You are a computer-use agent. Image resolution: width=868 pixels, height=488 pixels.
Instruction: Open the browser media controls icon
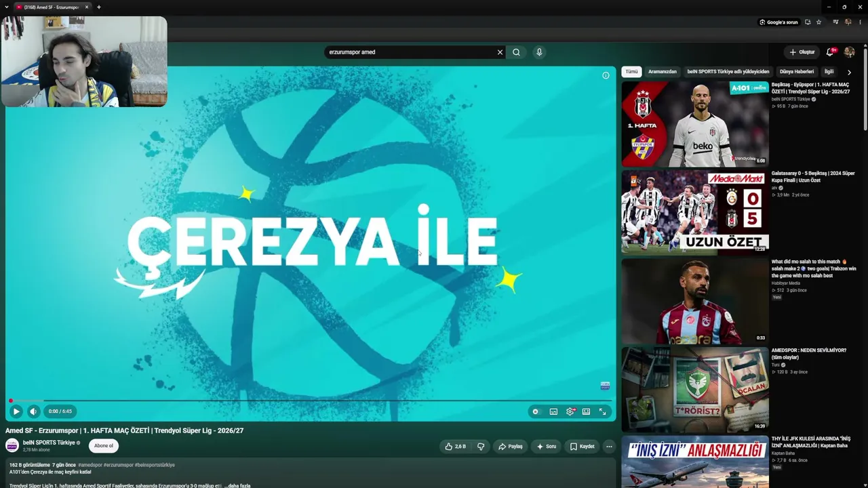835,22
